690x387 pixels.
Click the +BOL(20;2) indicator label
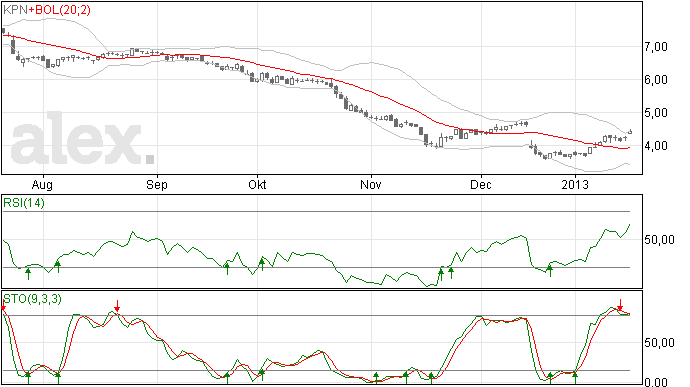point(59,10)
